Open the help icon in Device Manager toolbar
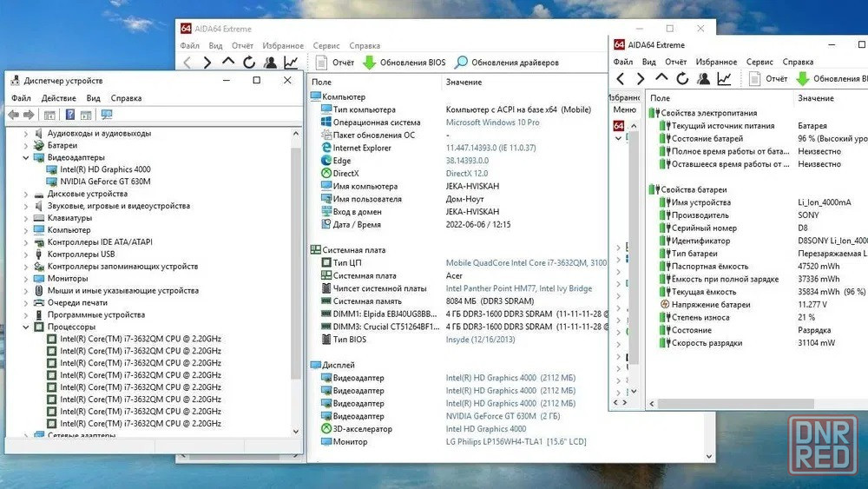This screenshot has height=489, width=868. [x=69, y=115]
